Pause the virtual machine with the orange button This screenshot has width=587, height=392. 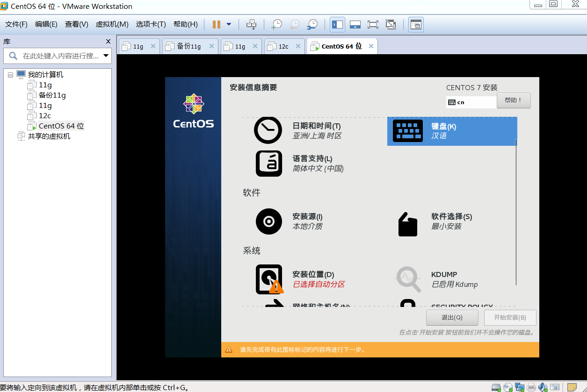point(216,24)
